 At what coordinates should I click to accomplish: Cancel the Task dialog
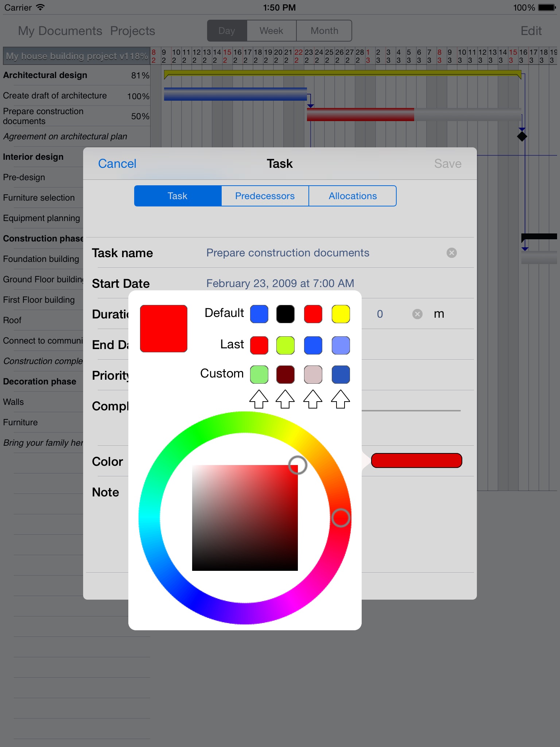pos(117,163)
